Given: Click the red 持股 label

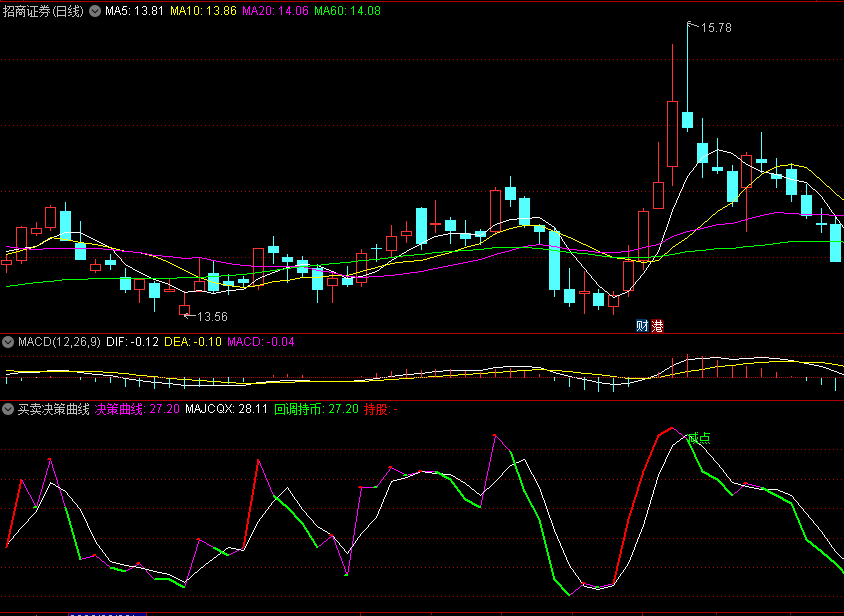Looking at the screenshot, I should coord(381,409).
